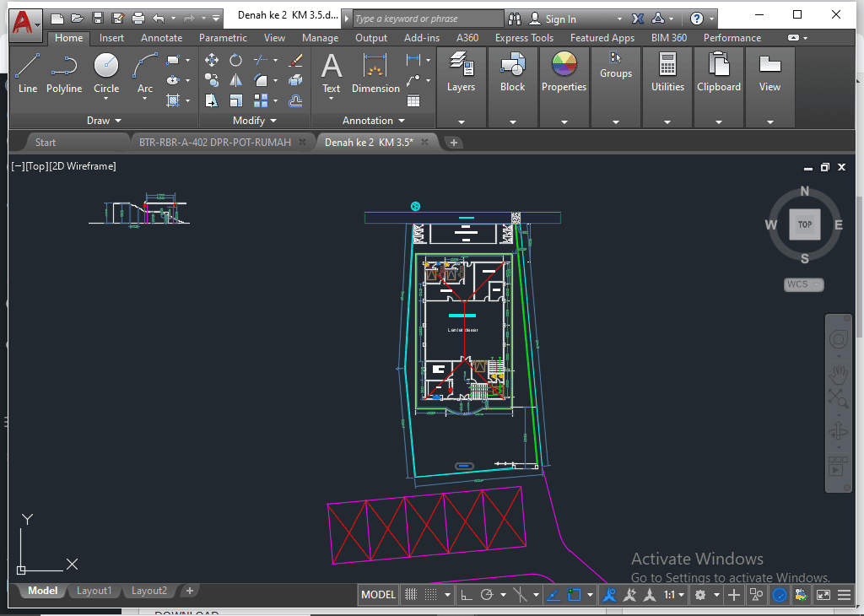Switch to the Annotate ribbon tab
Viewport: 864px width, 616px height.
161,38
